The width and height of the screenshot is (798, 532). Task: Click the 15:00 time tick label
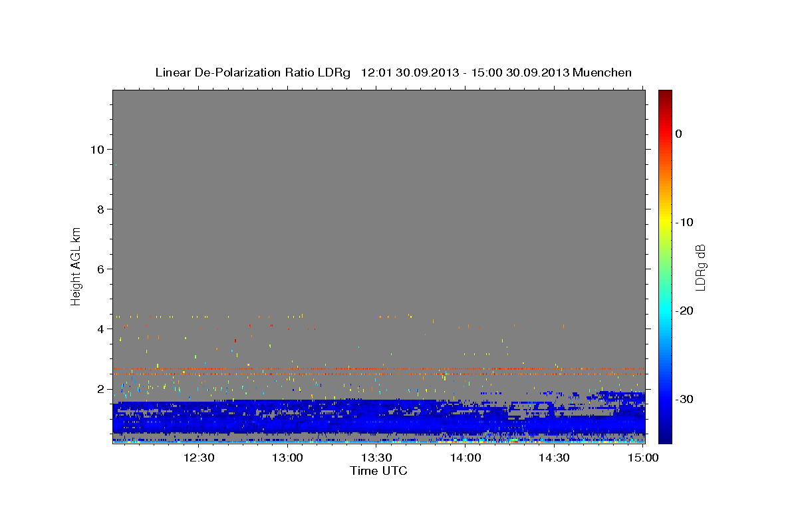[x=643, y=458]
